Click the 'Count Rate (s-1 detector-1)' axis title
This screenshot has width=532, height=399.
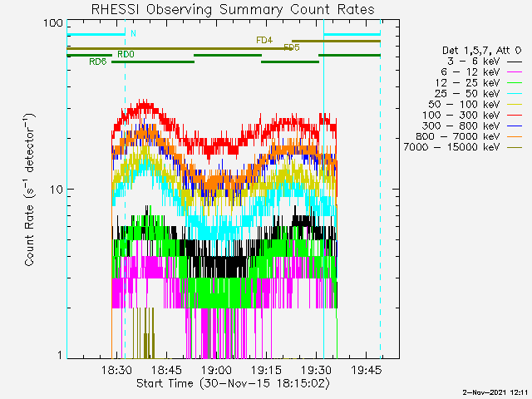(30, 190)
